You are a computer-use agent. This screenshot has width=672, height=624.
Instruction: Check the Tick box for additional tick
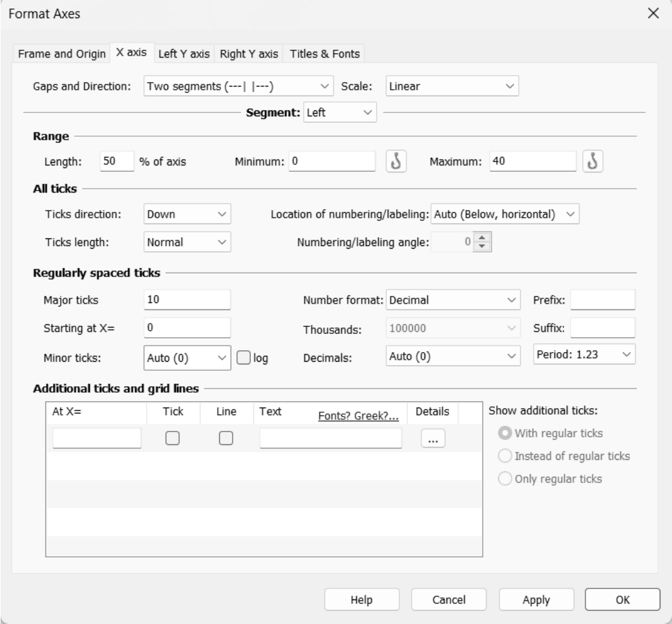[173, 439]
